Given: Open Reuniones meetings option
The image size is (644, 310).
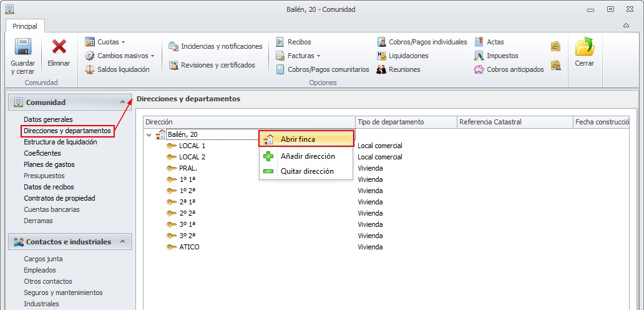Looking at the screenshot, I should pos(404,69).
